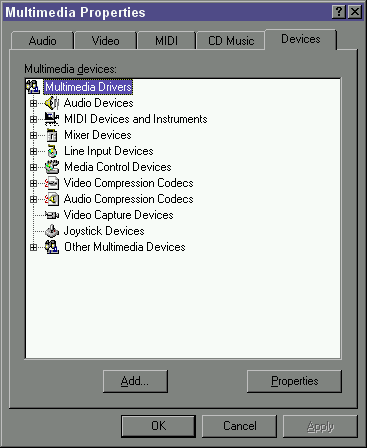Click the Audio Devices speaker icon
Image resolution: width=367 pixels, height=448 pixels.
pos(52,103)
